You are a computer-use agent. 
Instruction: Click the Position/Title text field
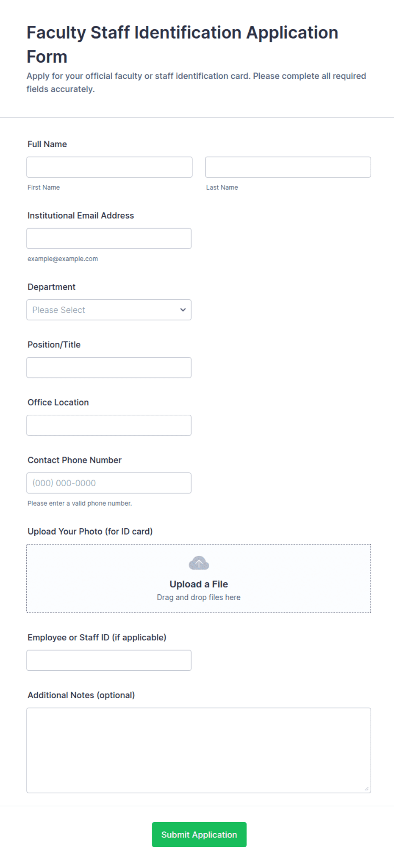pyautogui.click(x=109, y=367)
